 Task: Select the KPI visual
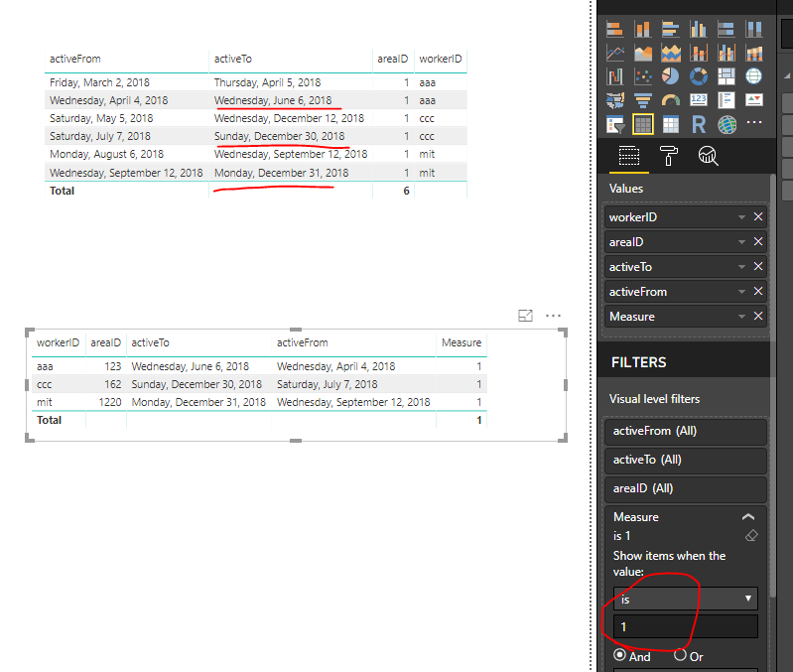[754, 100]
